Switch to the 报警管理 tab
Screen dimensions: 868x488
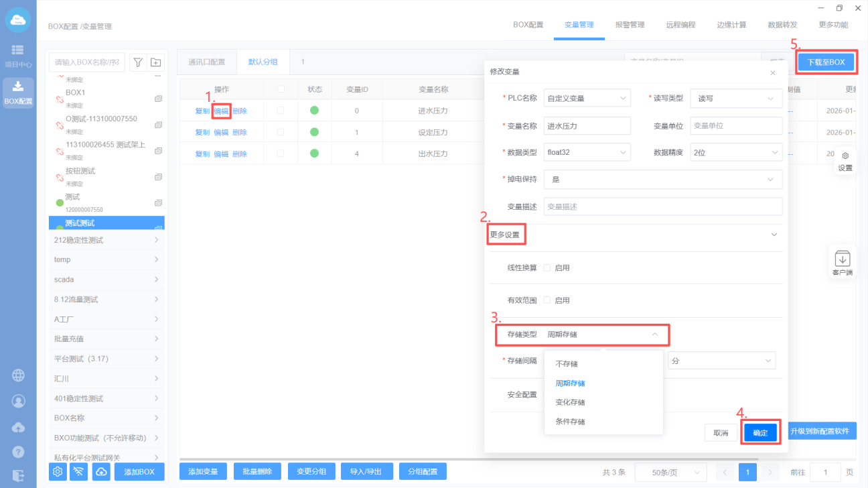point(630,25)
